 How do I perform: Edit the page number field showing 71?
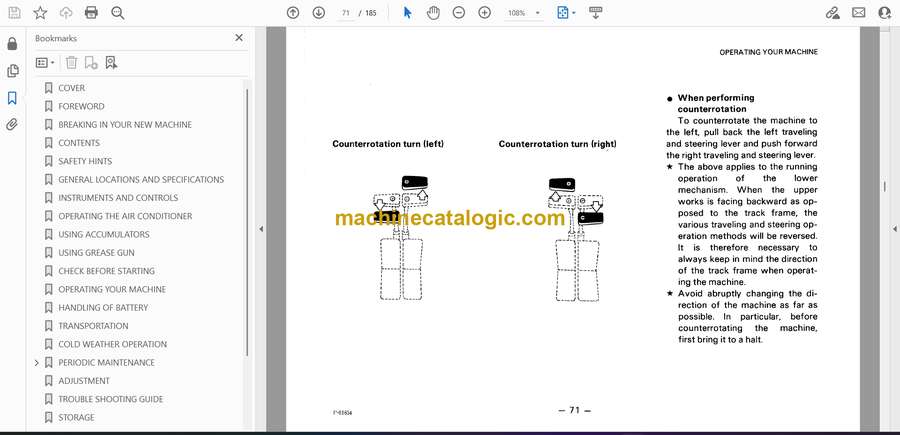pyautogui.click(x=346, y=13)
